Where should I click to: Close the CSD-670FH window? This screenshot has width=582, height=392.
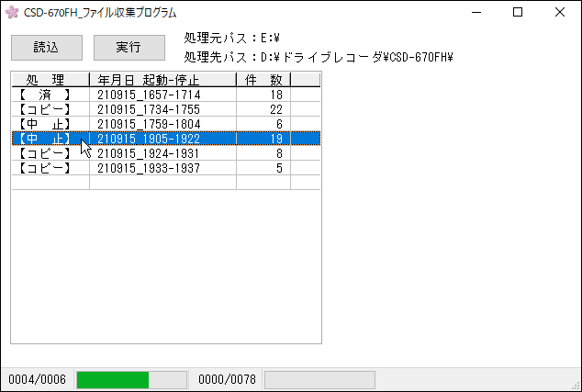[x=560, y=12]
